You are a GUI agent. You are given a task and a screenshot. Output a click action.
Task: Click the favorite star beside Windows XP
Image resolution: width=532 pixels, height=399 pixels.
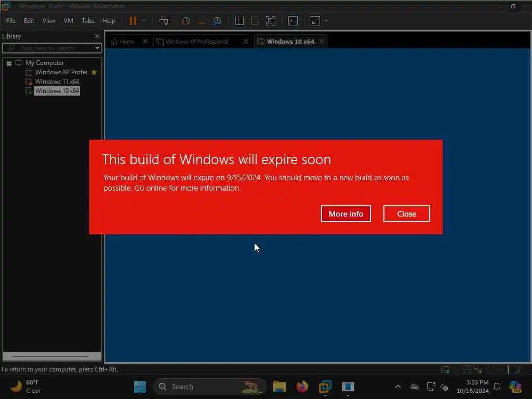95,72
